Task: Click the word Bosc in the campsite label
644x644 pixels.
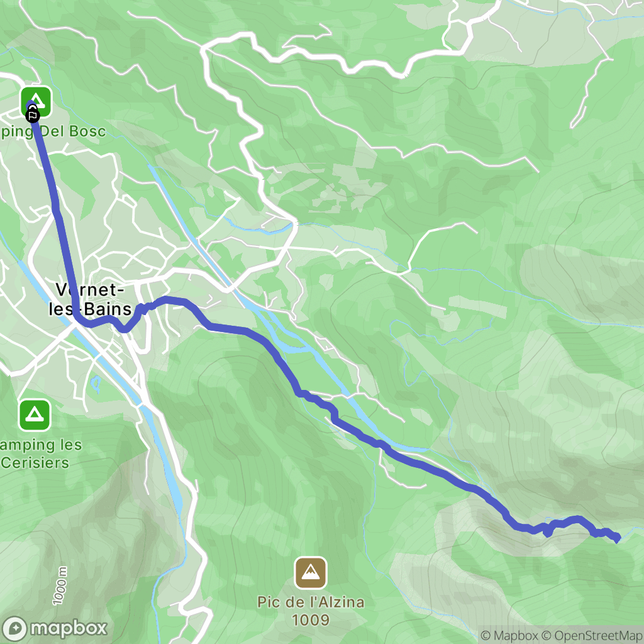Action: 87,131
